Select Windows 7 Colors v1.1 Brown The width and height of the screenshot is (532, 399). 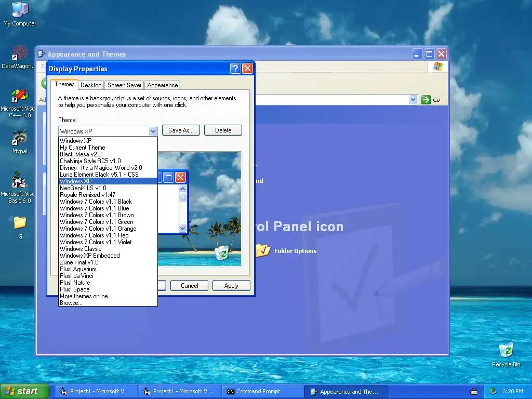pos(108,215)
